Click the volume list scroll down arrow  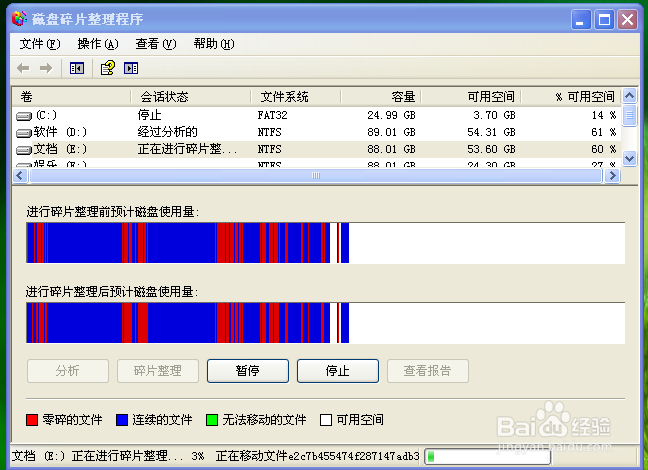pyautogui.click(x=629, y=158)
